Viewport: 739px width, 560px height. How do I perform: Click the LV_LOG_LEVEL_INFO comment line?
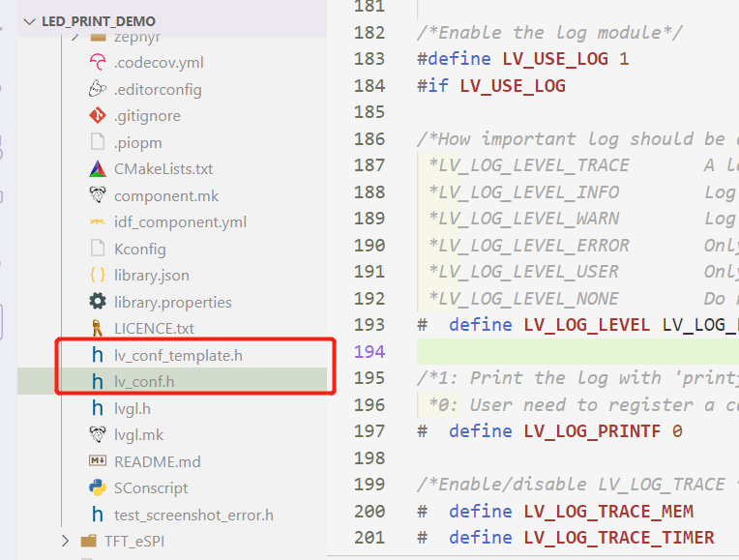point(523,192)
